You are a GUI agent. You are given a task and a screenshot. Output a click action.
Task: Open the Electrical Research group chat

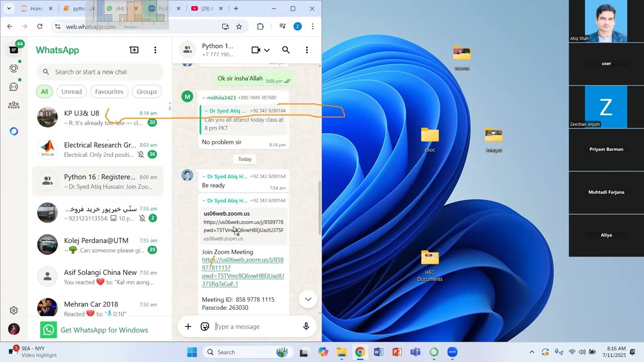click(98, 149)
